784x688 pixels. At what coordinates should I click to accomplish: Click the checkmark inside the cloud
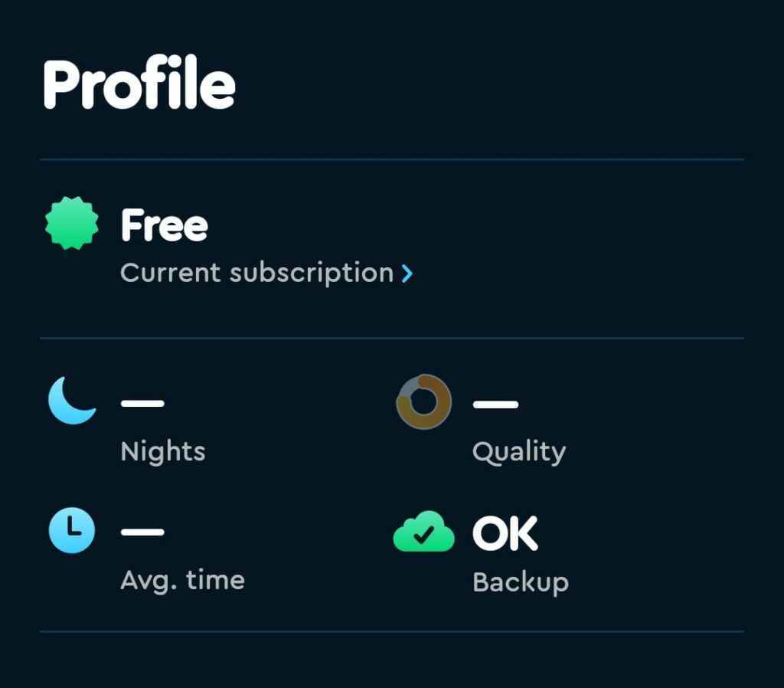(424, 535)
